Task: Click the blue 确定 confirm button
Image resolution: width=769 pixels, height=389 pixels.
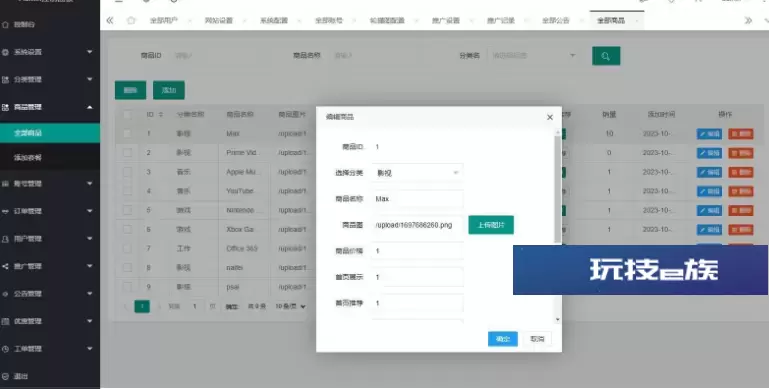Action: pos(503,339)
